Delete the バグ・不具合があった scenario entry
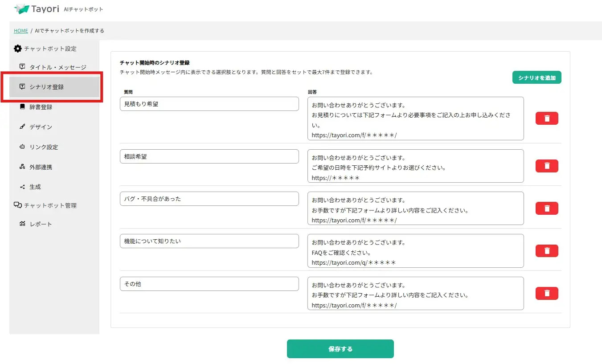This screenshot has width=602, height=364. click(x=547, y=208)
